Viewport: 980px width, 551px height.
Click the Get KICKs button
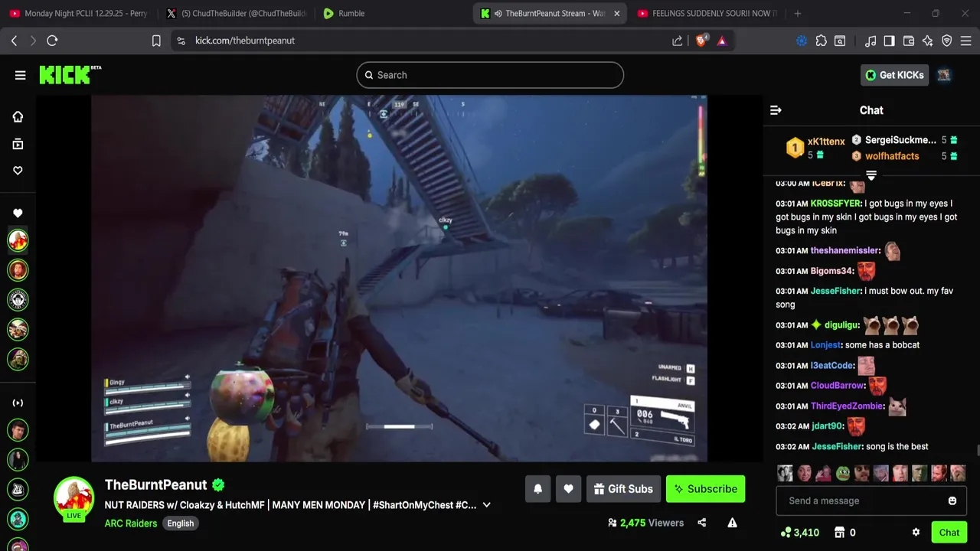(894, 75)
